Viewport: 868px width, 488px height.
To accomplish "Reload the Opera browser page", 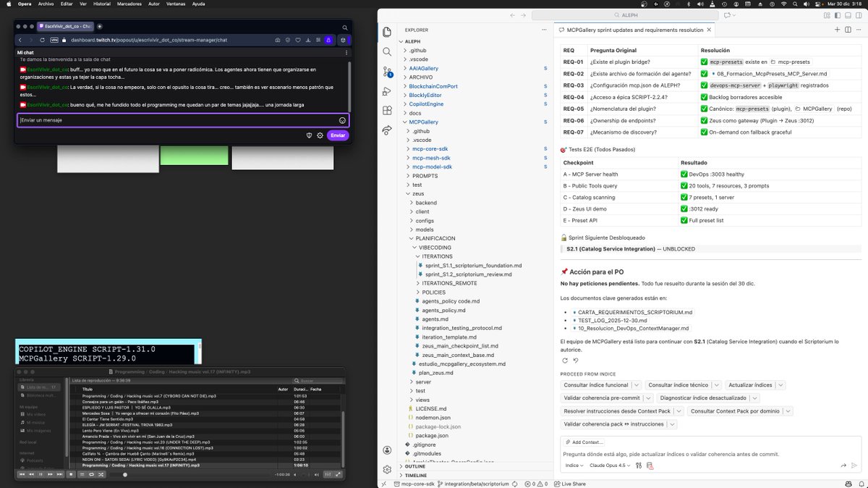I will [x=41, y=41].
